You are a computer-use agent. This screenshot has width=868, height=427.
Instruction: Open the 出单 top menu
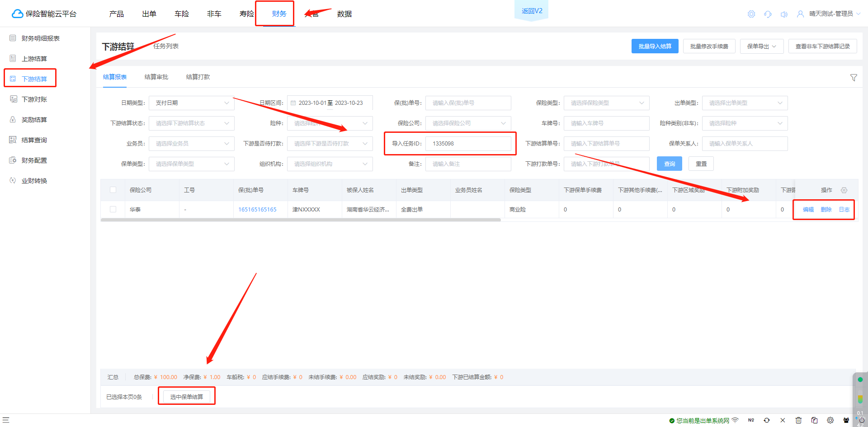tap(149, 14)
